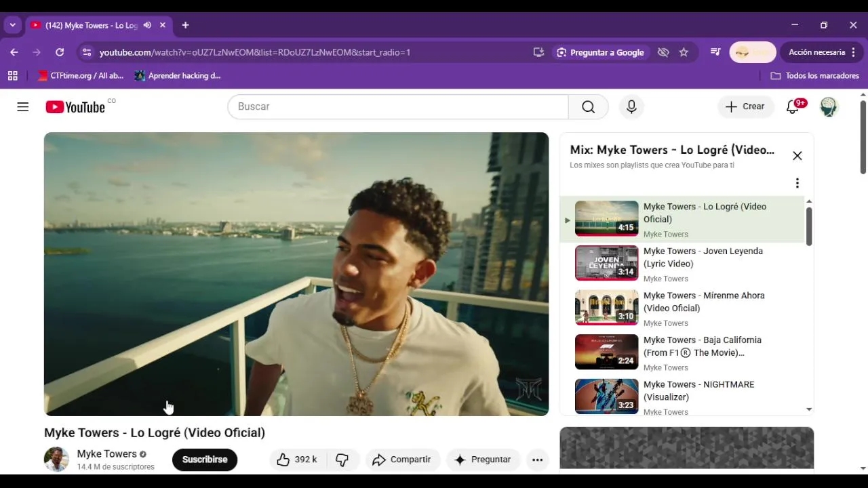Viewport: 868px width, 488px height.
Task: Click the search magnifier button
Action: (588, 106)
